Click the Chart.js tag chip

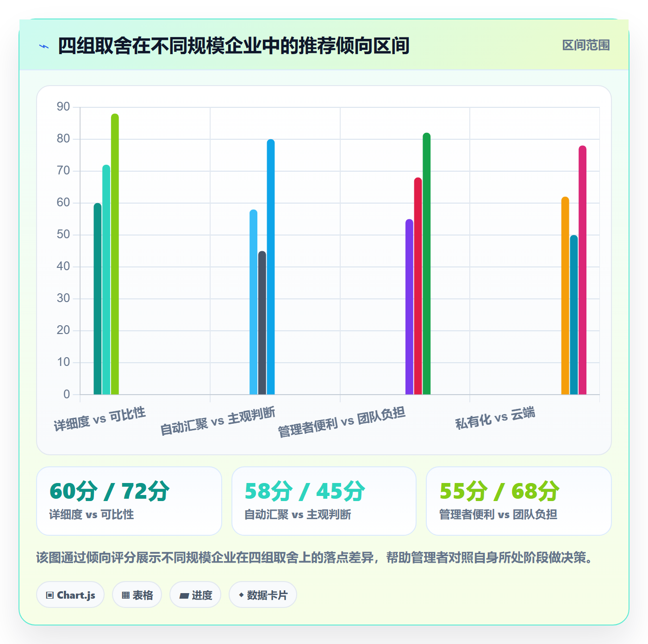click(x=70, y=595)
